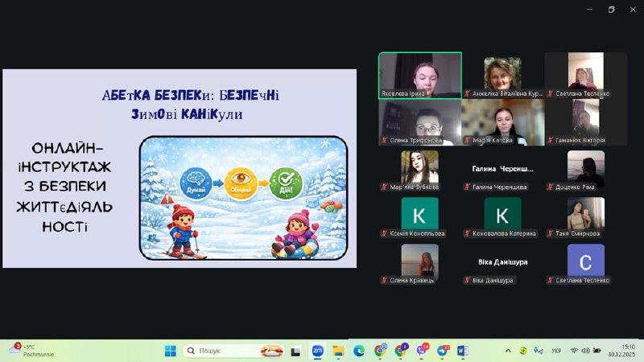This screenshot has width=644, height=362.
Task: Click large 'Віка Данішура' name tile
Action: pos(502,262)
